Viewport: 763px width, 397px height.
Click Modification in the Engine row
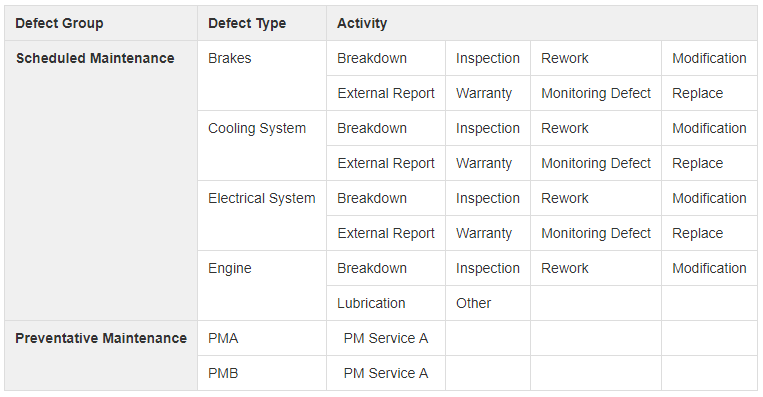point(709,268)
